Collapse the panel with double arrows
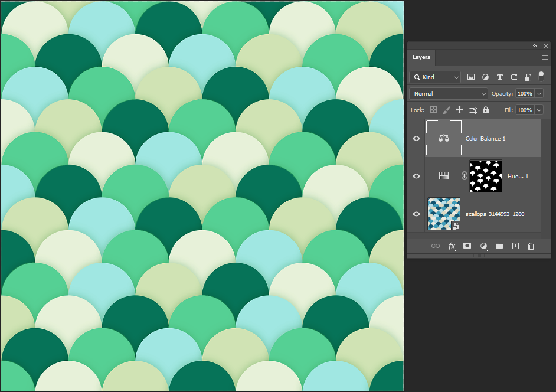This screenshot has height=392, width=556. pos(535,46)
